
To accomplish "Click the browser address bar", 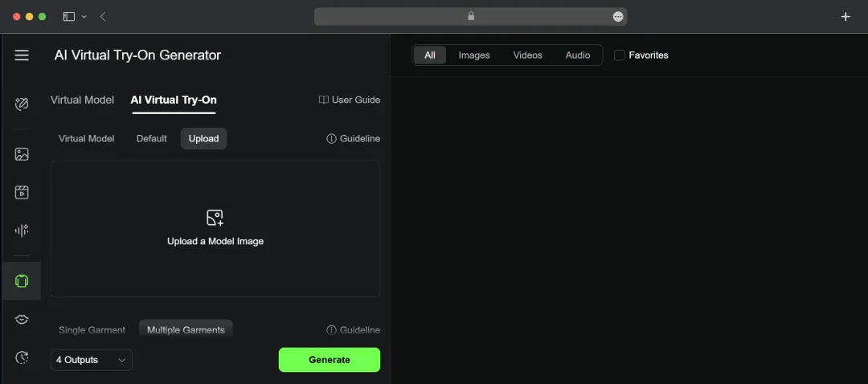I will point(470,17).
